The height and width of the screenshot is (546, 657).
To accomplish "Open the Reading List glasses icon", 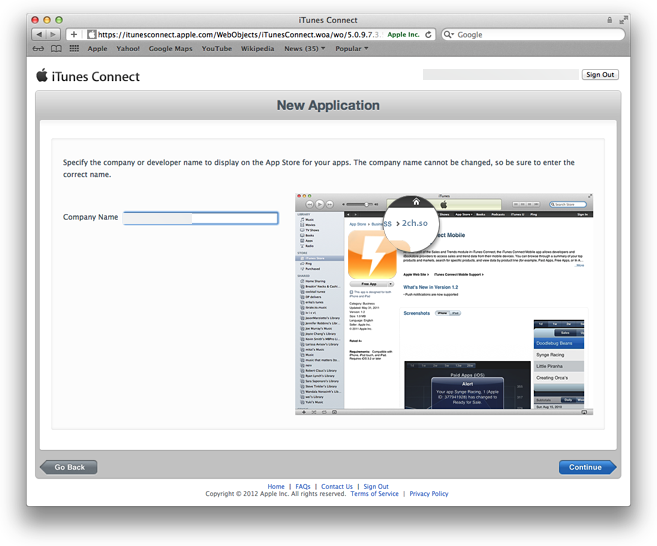I will point(38,49).
